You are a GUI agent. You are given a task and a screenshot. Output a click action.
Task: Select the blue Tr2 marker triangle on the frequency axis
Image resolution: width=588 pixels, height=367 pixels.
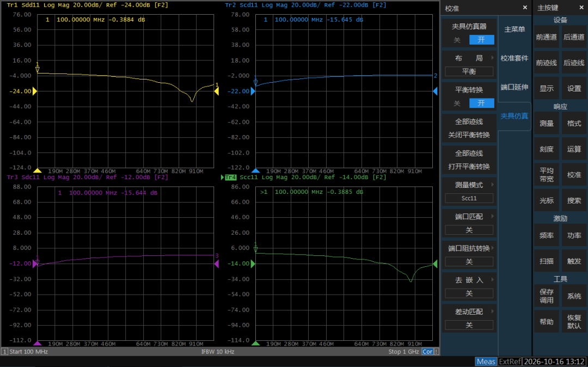click(x=256, y=170)
